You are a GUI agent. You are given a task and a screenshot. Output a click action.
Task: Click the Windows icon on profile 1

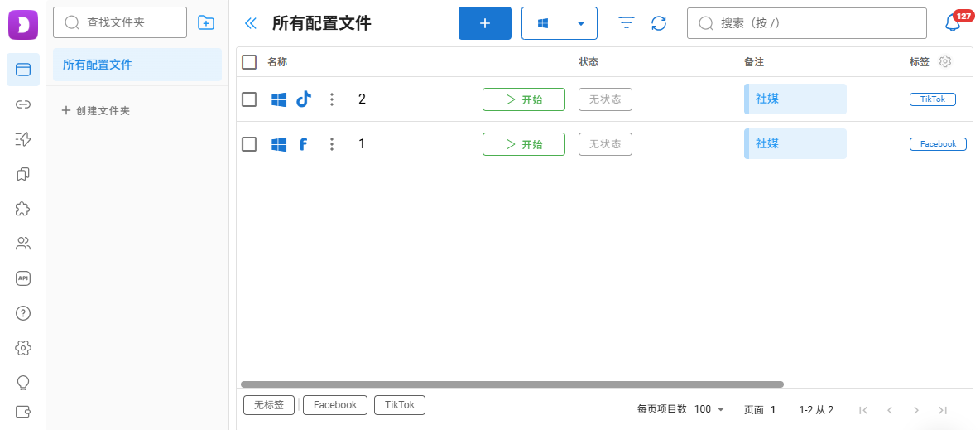click(x=279, y=145)
